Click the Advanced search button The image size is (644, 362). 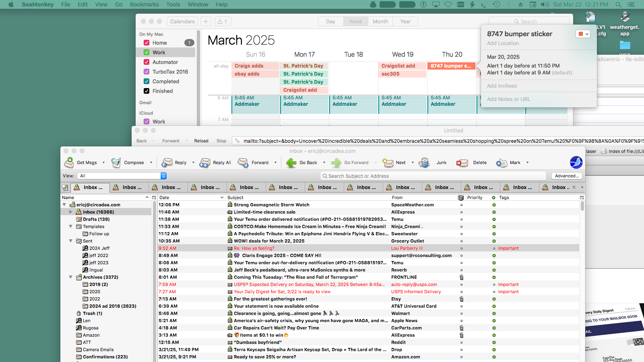click(567, 176)
